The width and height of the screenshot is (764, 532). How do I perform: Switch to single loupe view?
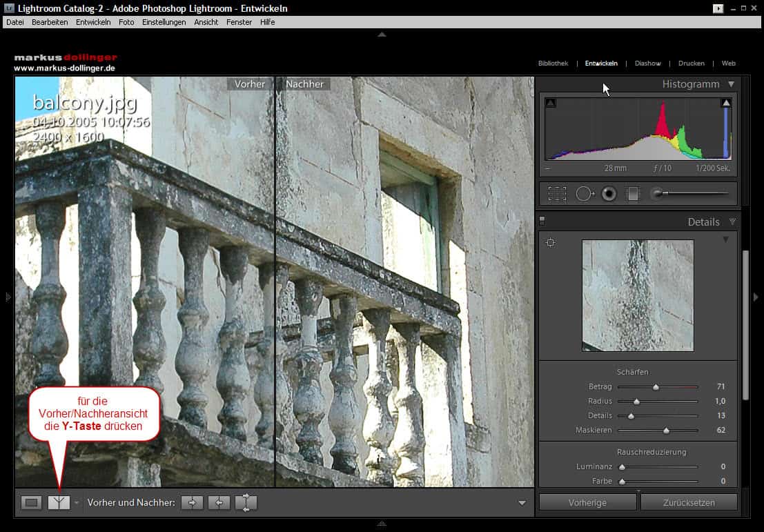pos(31,503)
